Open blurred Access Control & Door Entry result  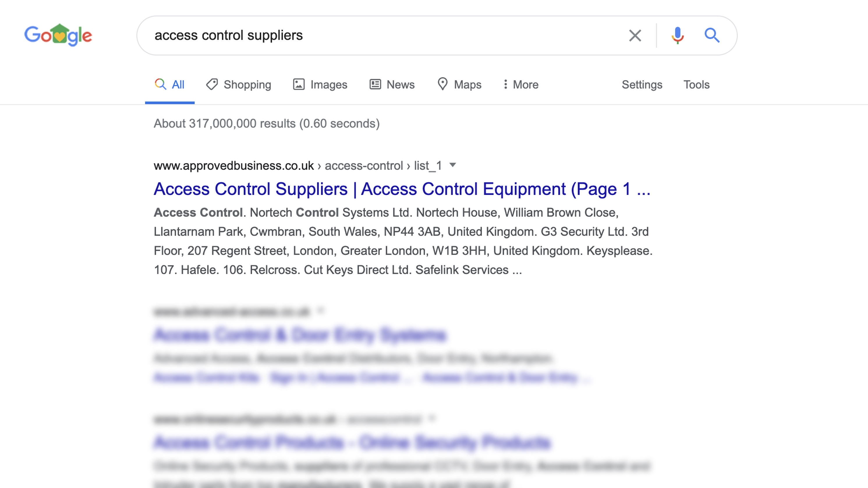coord(300,335)
